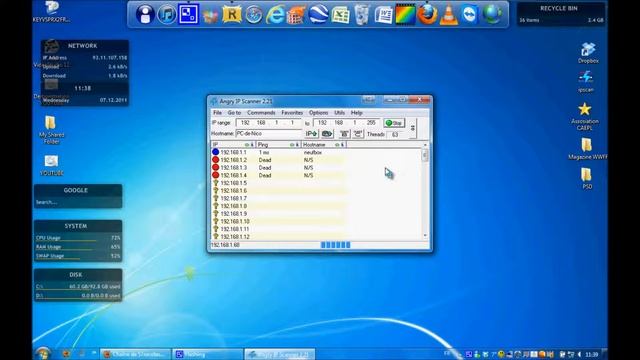Open VLC media player from the dock
The height and width of the screenshot is (360, 640).
(x=449, y=15)
